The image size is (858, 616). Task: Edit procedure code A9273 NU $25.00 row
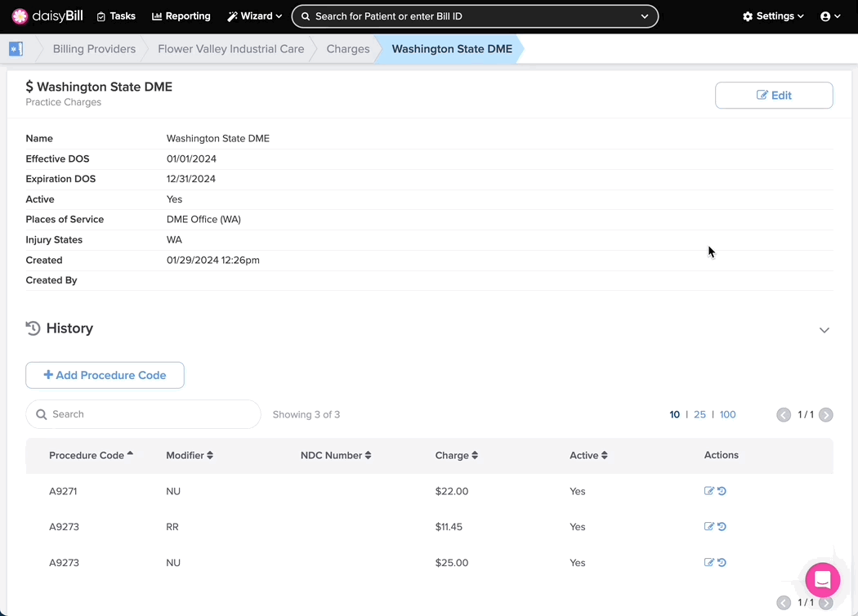coord(708,562)
